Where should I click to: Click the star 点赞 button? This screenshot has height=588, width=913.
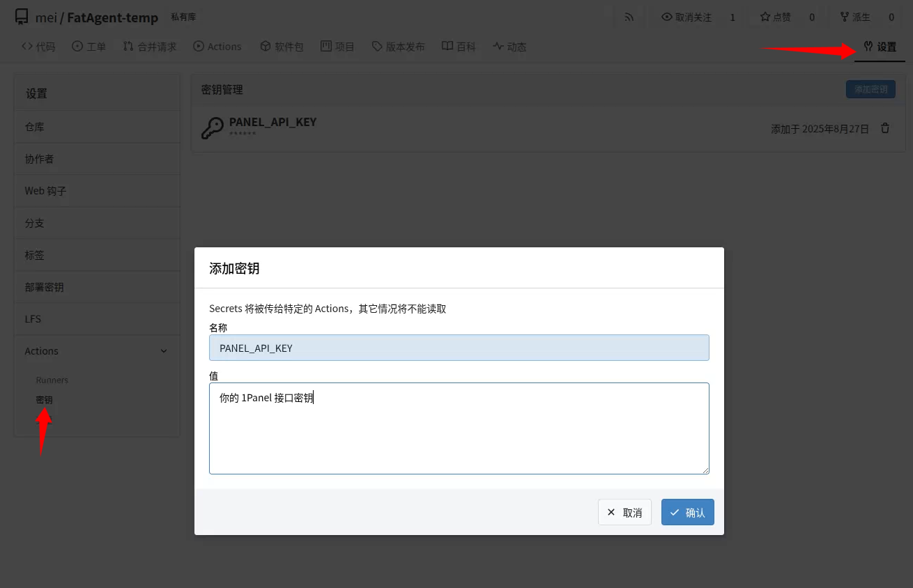tap(775, 17)
